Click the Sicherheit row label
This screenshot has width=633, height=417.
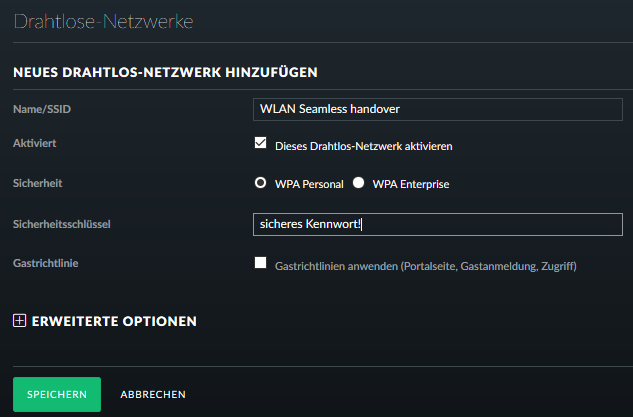(37, 184)
